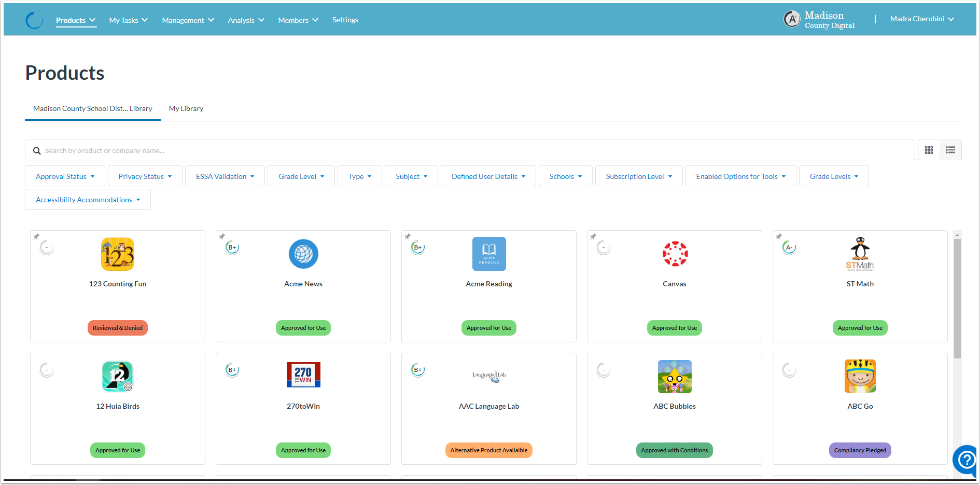The height and width of the screenshot is (485, 980).
Task: Click the 270toWin product logo
Action: [x=303, y=375]
